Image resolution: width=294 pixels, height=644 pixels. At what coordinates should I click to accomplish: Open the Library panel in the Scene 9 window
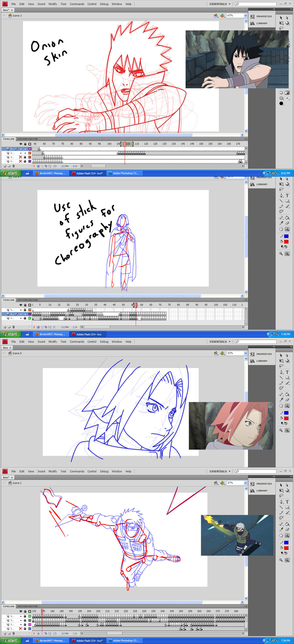tap(259, 361)
